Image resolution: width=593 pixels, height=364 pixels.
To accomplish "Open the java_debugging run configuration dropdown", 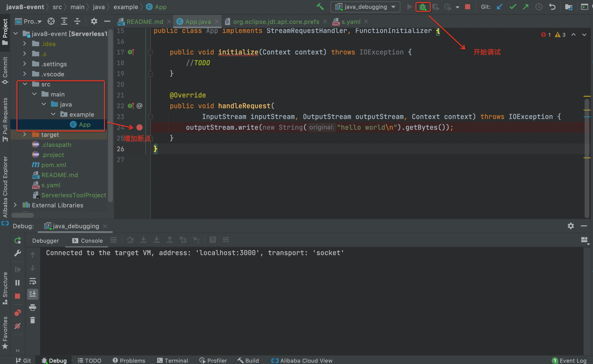I will coord(365,7).
